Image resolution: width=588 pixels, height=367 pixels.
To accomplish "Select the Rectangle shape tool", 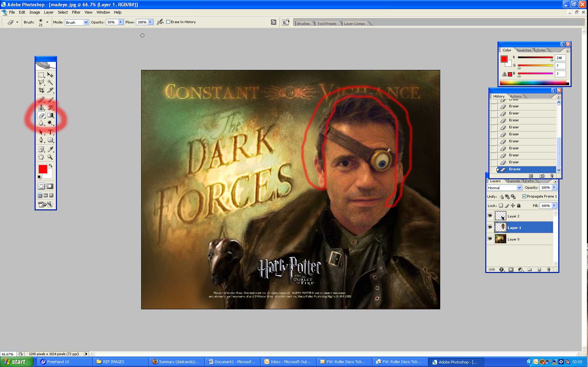I will tap(50, 140).
